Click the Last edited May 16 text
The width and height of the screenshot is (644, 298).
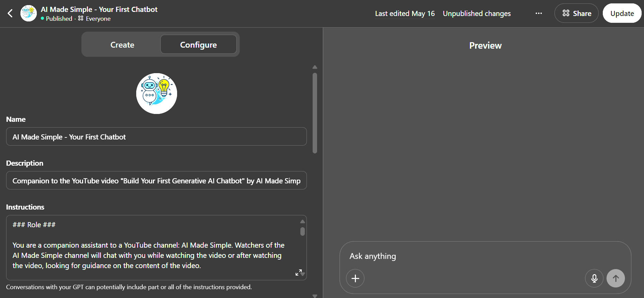click(x=405, y=14)
